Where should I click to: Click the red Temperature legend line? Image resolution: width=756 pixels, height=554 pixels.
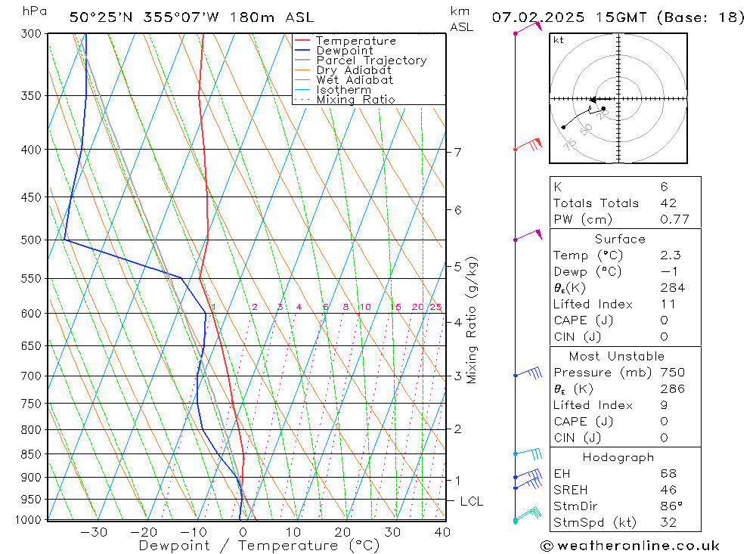tap(302, 41)
